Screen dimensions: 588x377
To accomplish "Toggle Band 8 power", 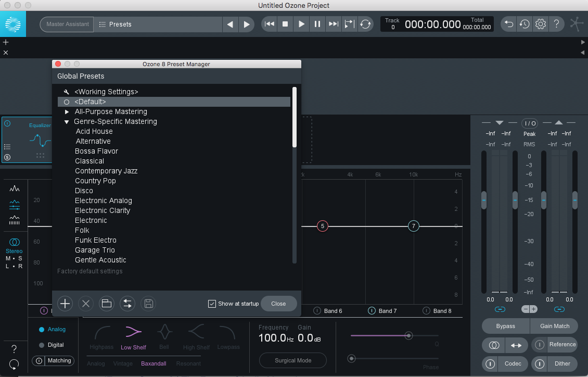I will [x=426, y=310].
